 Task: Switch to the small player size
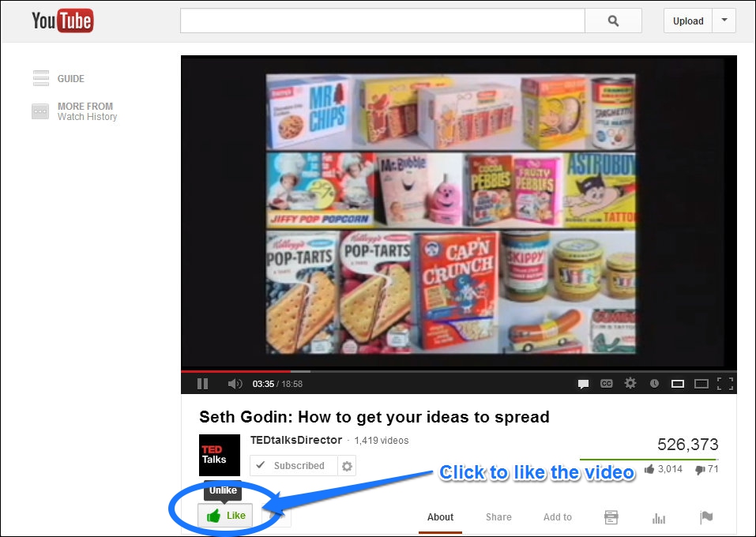click(678, 384)
